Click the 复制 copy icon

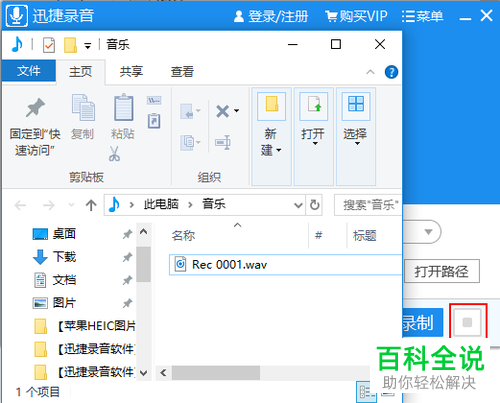pyautogui.click(x=83, y=107)
